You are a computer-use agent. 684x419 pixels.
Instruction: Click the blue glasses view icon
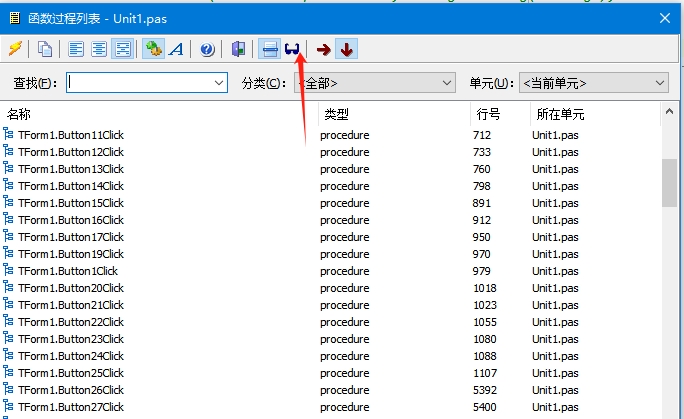point(292,49)
